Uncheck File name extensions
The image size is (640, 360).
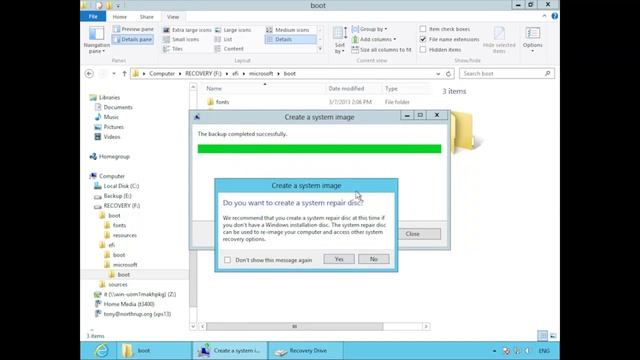point(423,39)
